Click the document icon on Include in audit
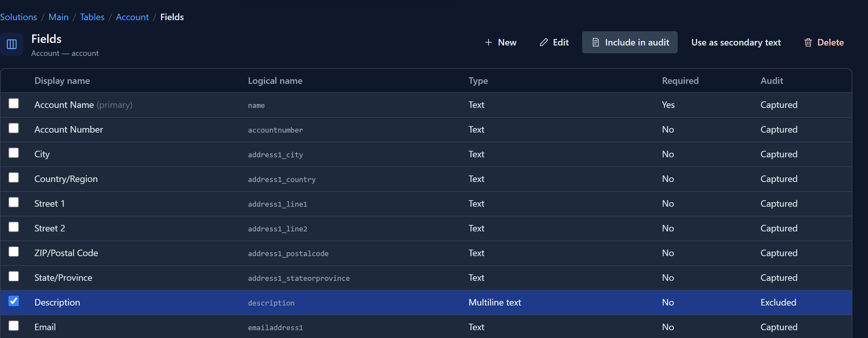This screenshot has height=338, width=868. [595, 43]
